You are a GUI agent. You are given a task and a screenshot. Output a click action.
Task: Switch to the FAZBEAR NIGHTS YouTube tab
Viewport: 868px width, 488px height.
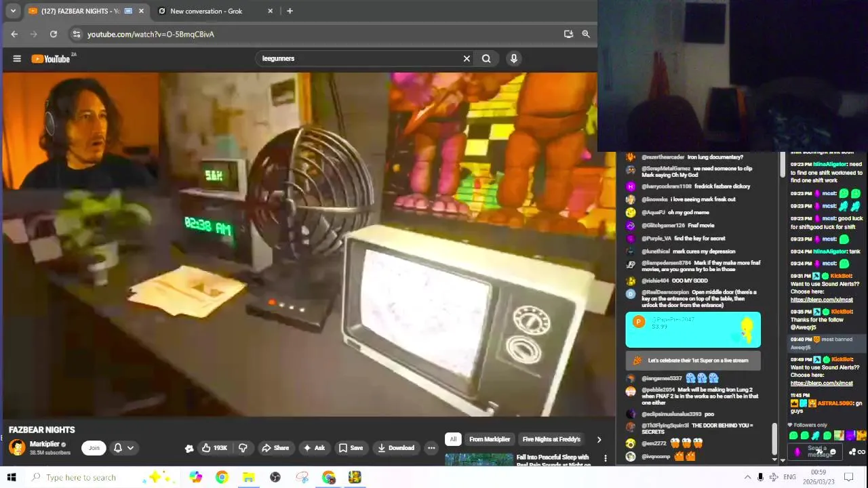coord(86,11)
